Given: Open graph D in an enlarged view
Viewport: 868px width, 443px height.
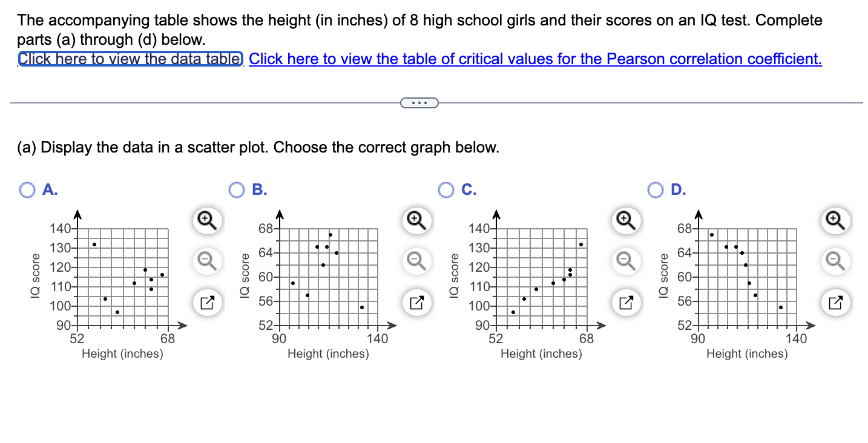Looking at the screenshot, I should (835, 303).
